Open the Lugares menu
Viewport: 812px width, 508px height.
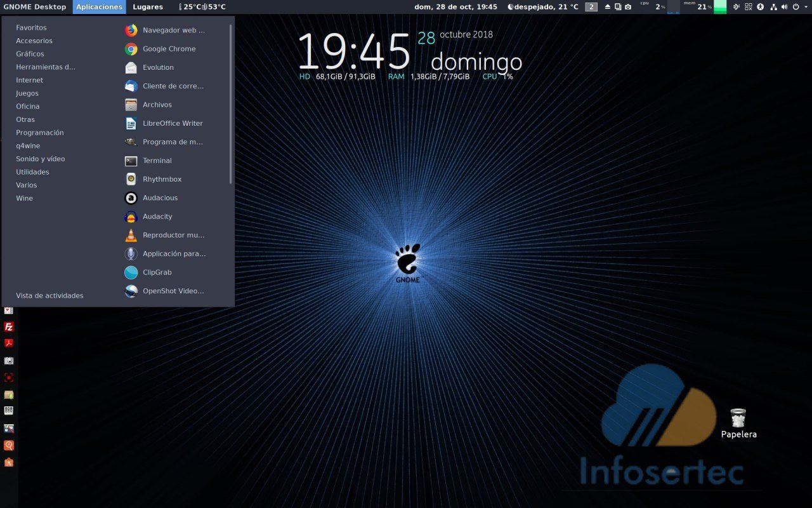point(148,7)
